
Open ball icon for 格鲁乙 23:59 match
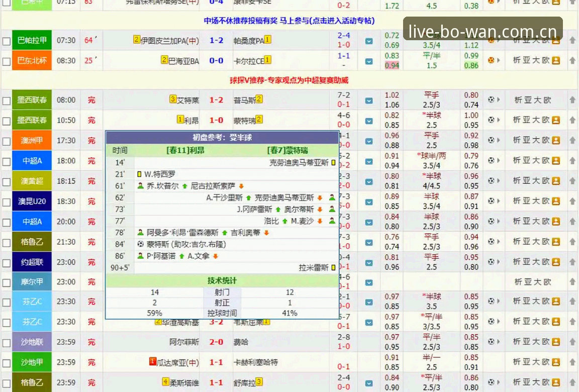point(491,382)
